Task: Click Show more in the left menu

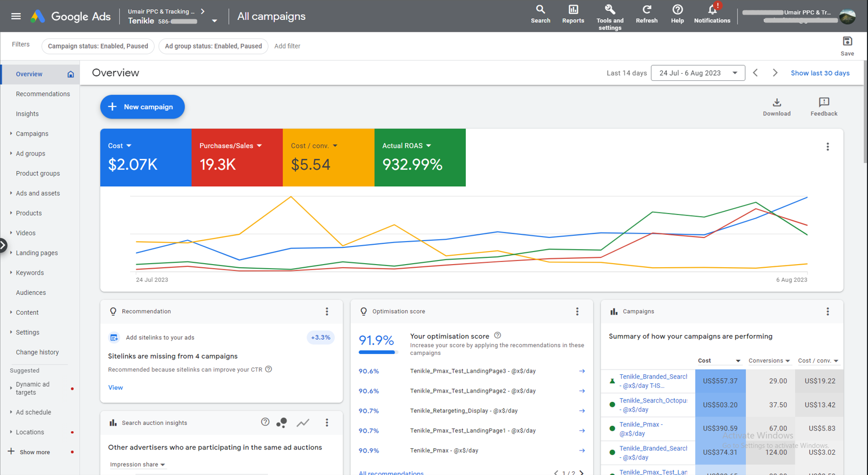Action: [34, 452]
